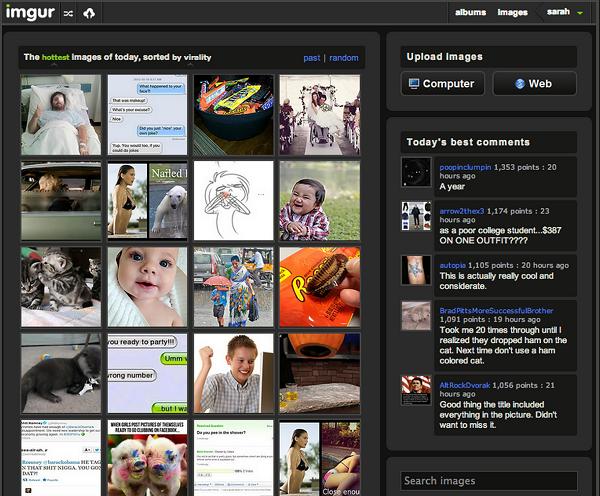Screen dimensions: 600x496
Task: Open the smiling toddler in grass thumbnail
Action: (x=319, y=201)
